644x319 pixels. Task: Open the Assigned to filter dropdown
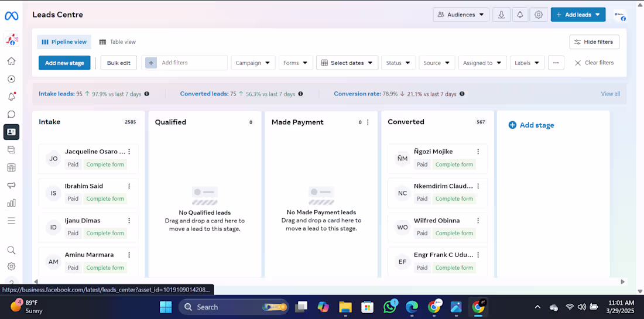(x=482, y=63)
